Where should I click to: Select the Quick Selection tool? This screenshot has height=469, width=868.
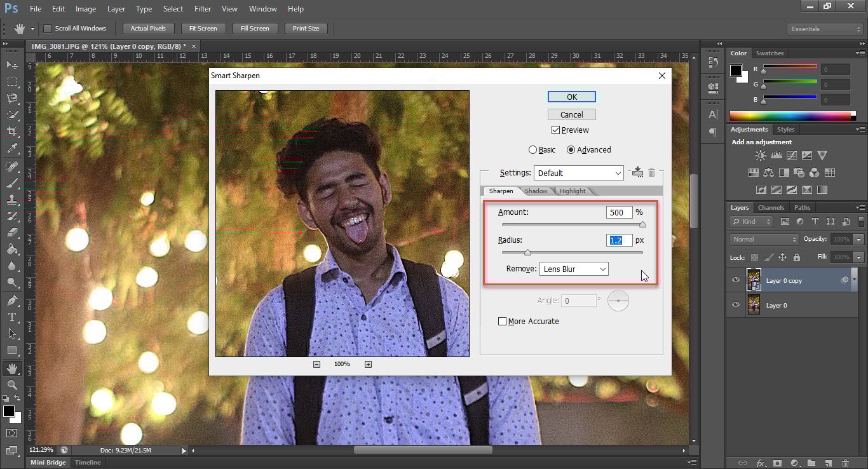click(x=12, y=115)
